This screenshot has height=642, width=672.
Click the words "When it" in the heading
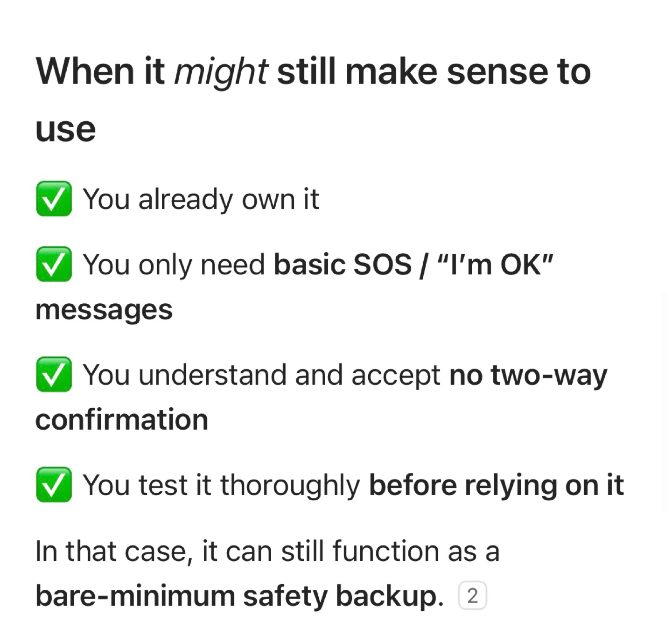[x=100, y=71]
